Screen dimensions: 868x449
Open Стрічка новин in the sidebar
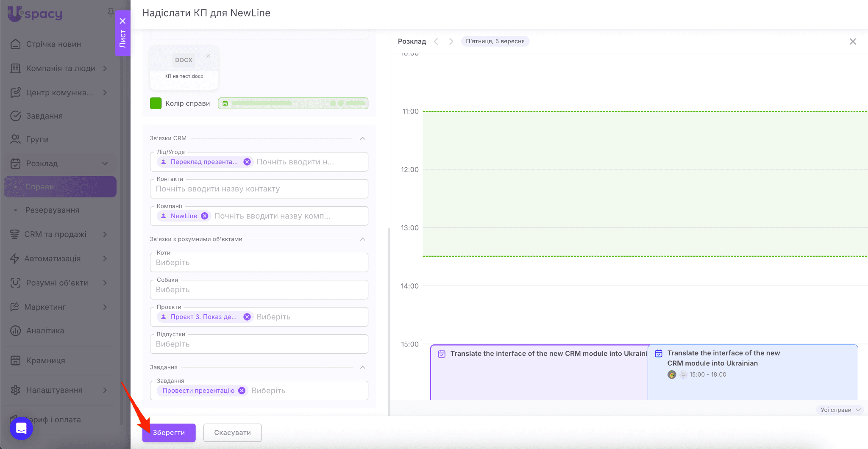(x=53, y=44)
